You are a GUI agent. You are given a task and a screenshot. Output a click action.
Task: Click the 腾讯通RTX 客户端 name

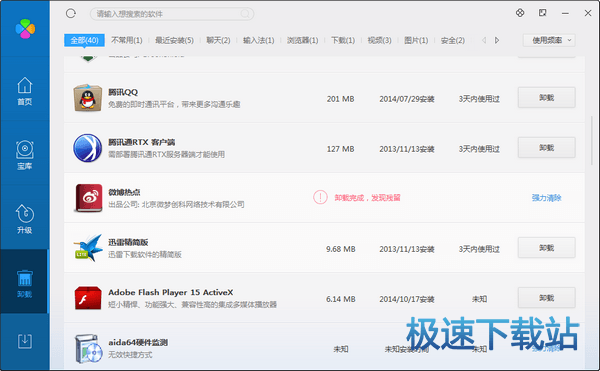pos(141,142)
